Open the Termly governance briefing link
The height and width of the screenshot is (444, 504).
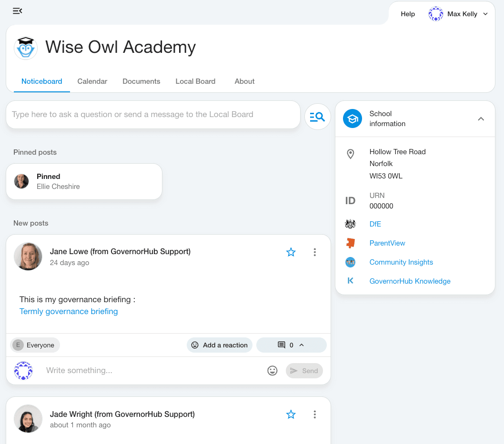(69, 312)
